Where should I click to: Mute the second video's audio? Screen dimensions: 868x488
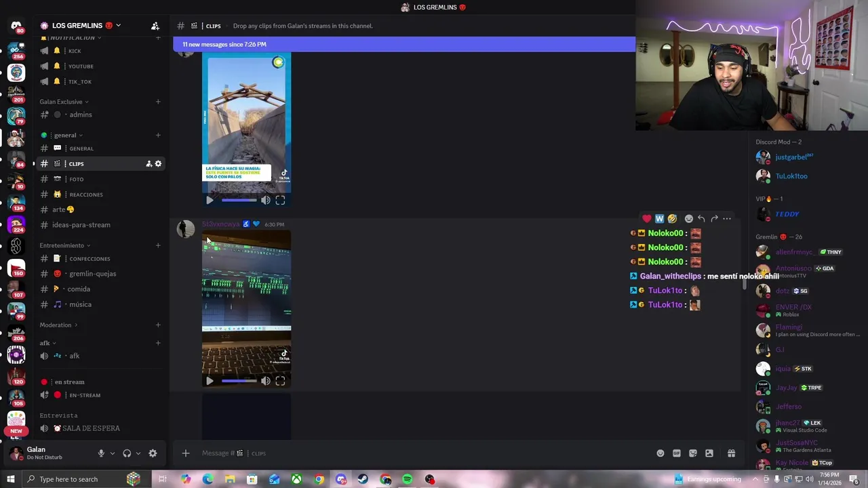[x=266, y=381]
